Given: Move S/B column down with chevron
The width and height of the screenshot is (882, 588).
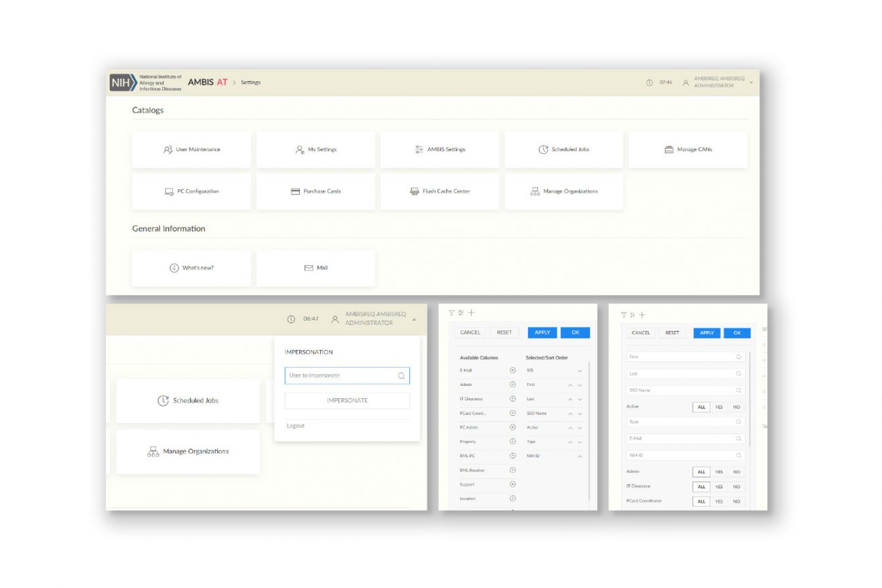Looking at the screenshot, I should 579,371.
